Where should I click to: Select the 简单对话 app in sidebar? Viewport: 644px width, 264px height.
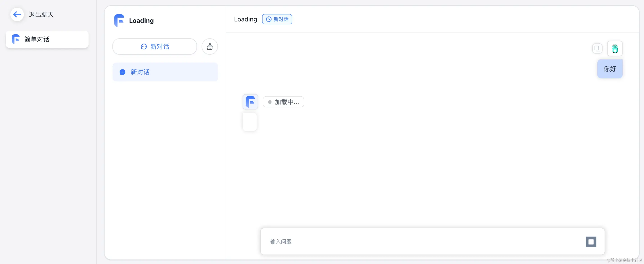point(47,39)
